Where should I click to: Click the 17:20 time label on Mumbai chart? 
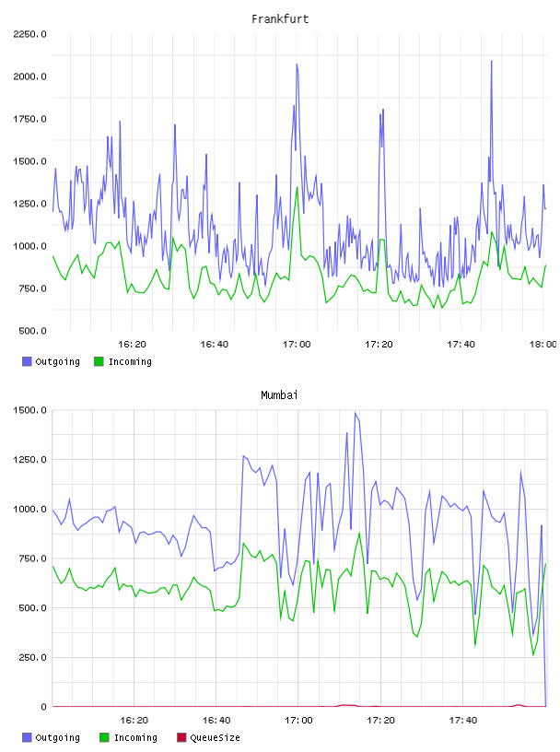tap(380, 721)
